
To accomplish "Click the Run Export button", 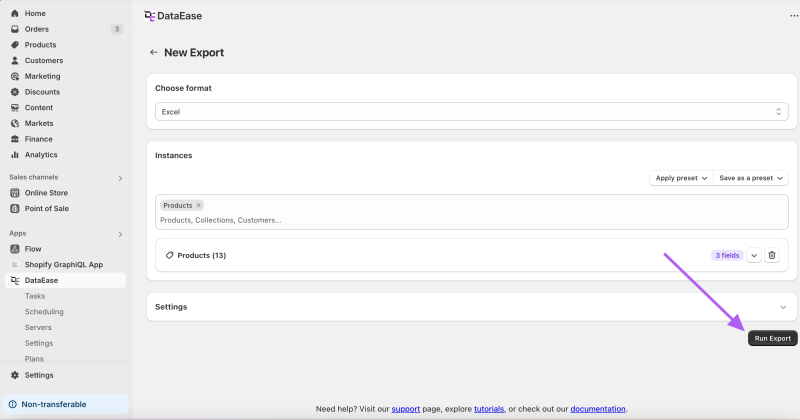I will [x=772, y=338].
